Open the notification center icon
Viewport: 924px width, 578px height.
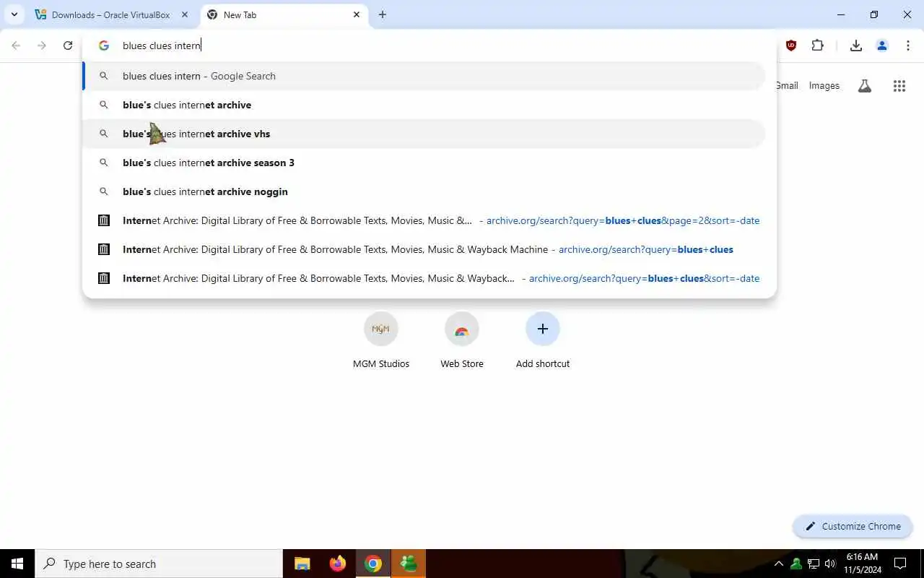click(901, 564)
